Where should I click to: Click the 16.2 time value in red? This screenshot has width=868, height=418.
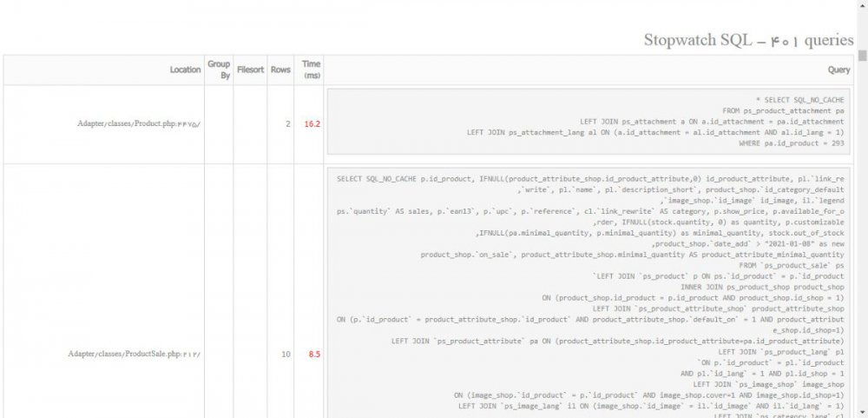click(312, 123)
